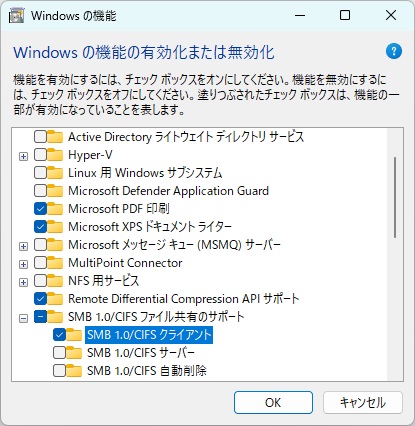Click the Windows Features title bar icon
Image resolution: width=415 pixels, height=426 pixels.
[16, 15]
